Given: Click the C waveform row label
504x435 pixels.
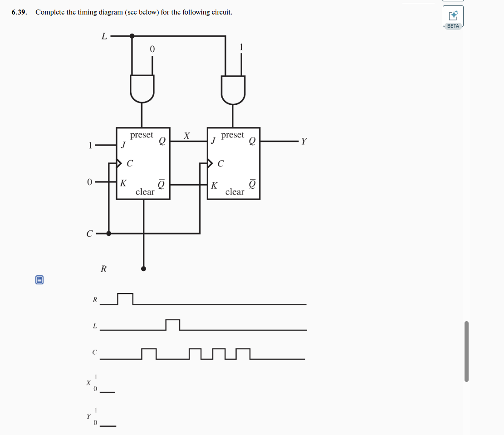Looking at the screenshot, I should [94, 352].
